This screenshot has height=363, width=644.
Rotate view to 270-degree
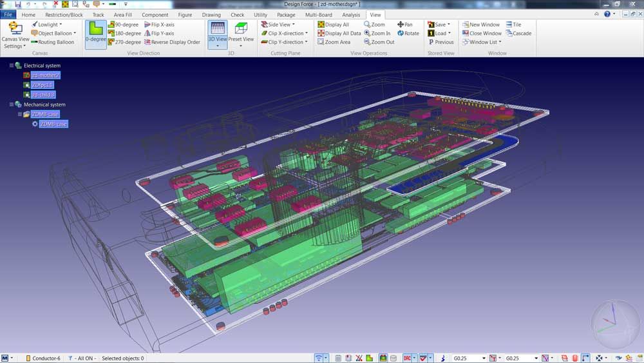click(124, 42)
